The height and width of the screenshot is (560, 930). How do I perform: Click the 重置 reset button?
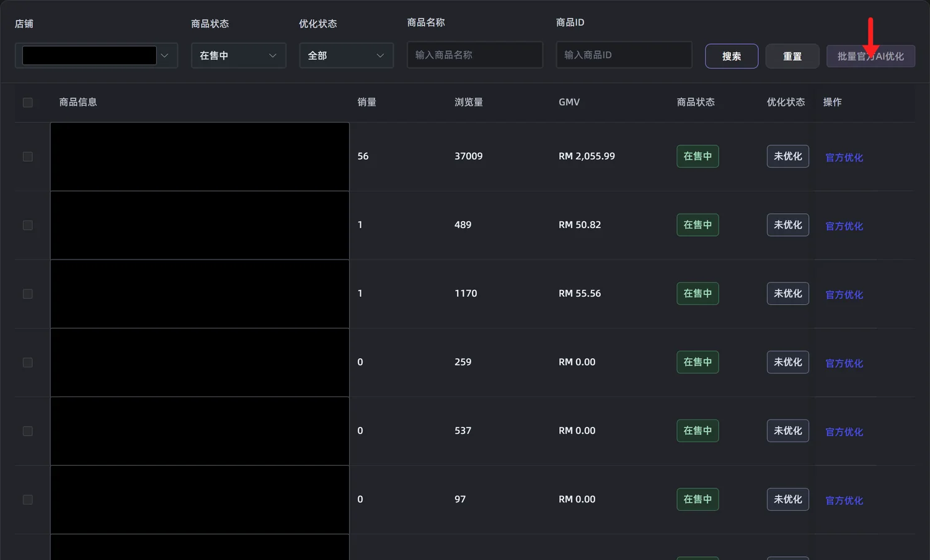pos(792,56)
